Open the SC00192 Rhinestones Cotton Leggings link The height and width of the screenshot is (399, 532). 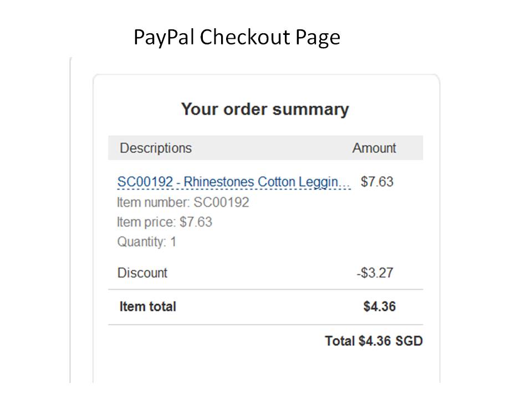point(233,182)
